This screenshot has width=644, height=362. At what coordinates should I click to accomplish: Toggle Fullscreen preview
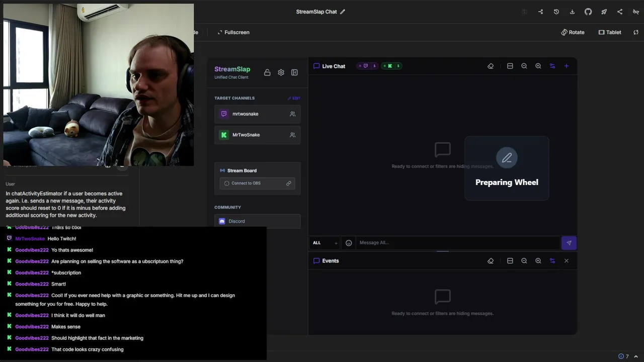tap(233, 32)
